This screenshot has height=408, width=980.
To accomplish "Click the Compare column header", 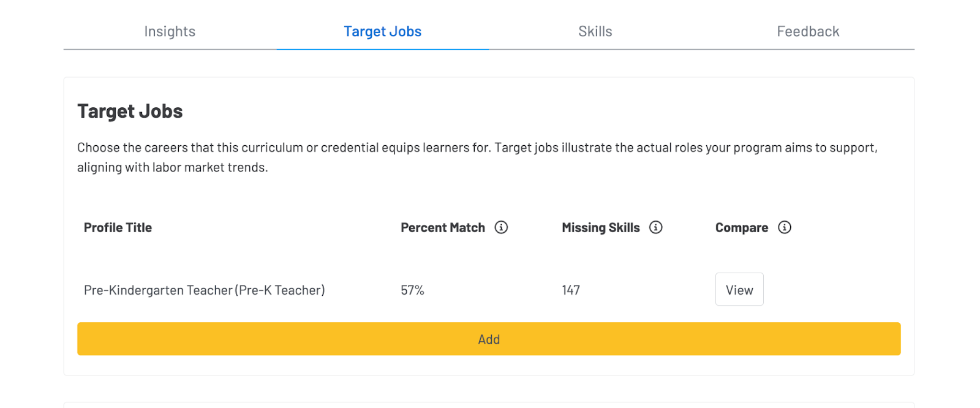I will click(741, 227).
